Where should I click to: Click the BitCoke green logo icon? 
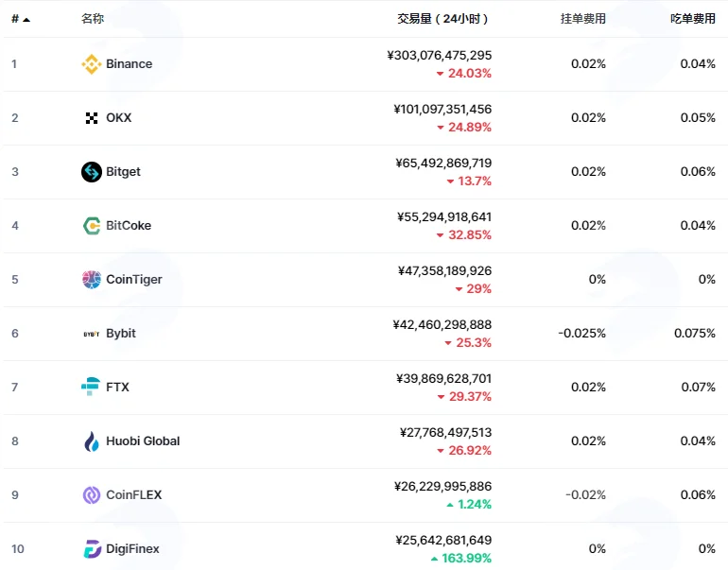pyautogui.click(x=92, y=226)
